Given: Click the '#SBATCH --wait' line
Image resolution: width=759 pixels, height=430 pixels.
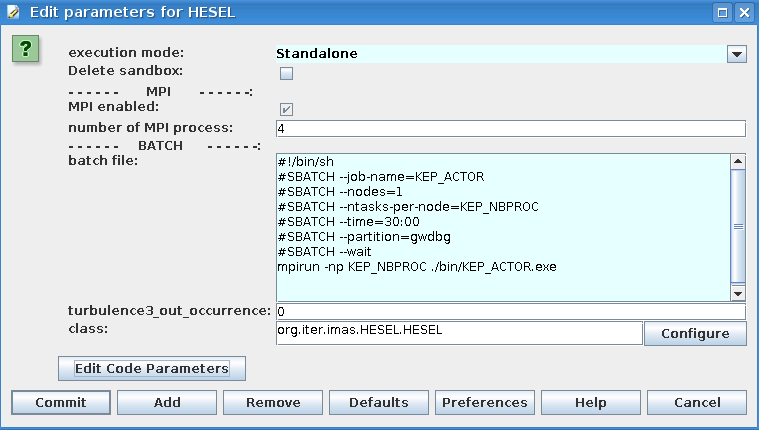Looking at the screenshot, I should click(324, 252).
